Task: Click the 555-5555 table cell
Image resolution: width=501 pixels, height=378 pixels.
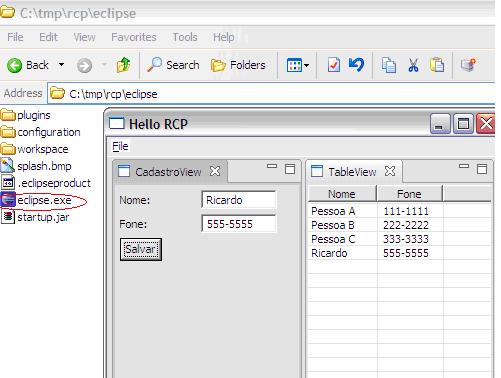Action: click(406, 253)
